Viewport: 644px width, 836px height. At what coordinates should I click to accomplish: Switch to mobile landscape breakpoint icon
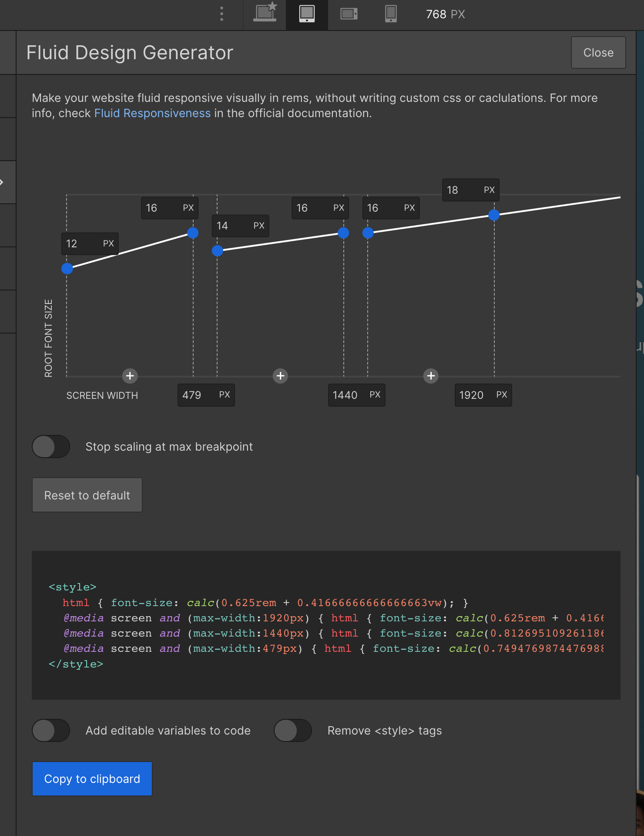click(349, 14)
